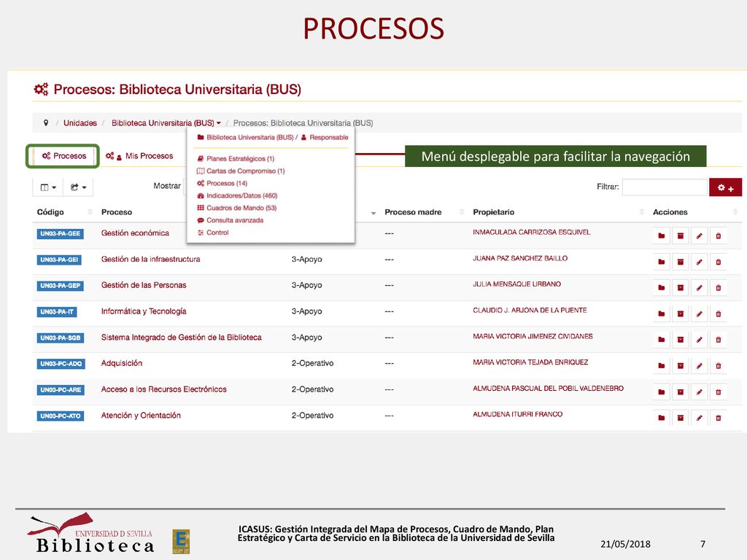This screenshot has width=747, height=560.
Task: Open Atención y Orientación process link
Action: 141,415
